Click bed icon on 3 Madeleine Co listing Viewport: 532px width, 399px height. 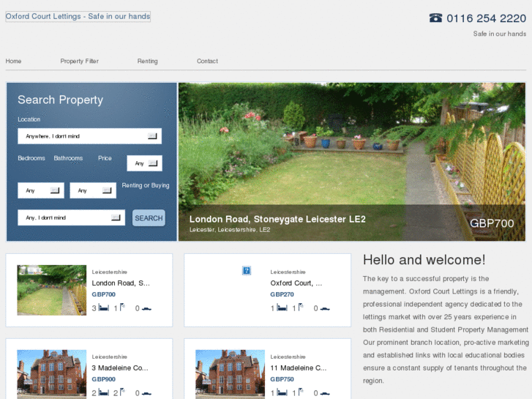point(104,393)
